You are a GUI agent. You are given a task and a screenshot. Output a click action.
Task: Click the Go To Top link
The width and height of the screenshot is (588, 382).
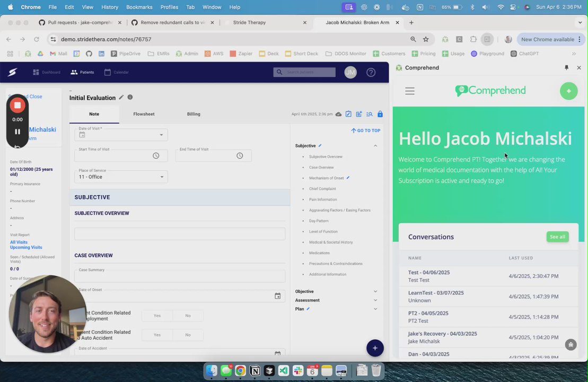(366, 131)
